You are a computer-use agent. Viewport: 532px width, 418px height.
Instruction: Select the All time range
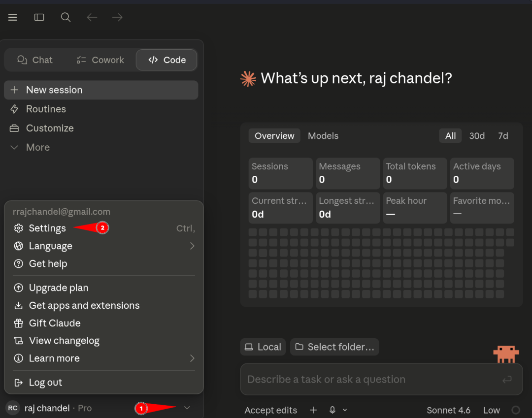pyautogui.click(x=450, y=136)
